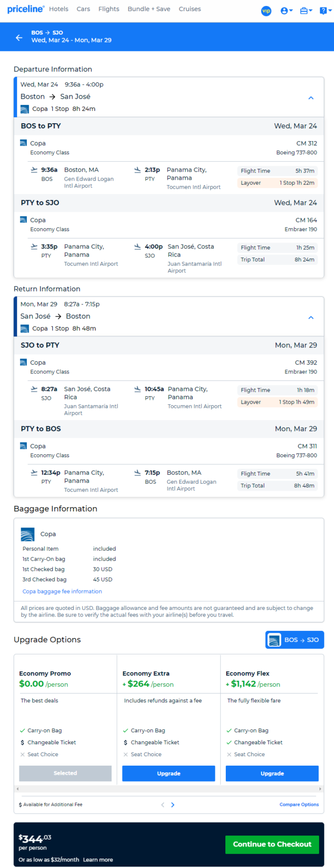The image size is (334, 868).
Task: Click Copa logo in Boston to San José summary
Action: coord(24,109)
